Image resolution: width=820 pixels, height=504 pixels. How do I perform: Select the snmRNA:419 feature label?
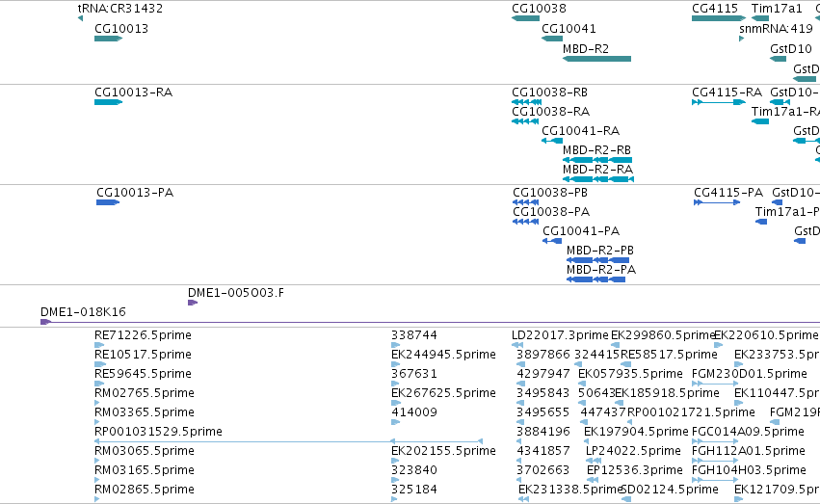pyautogui.click(x=776, y=29)
